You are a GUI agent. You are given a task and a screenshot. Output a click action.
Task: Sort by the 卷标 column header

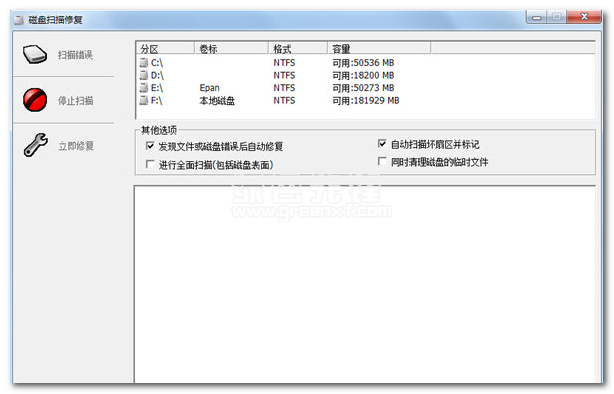(x=231, y=49)
